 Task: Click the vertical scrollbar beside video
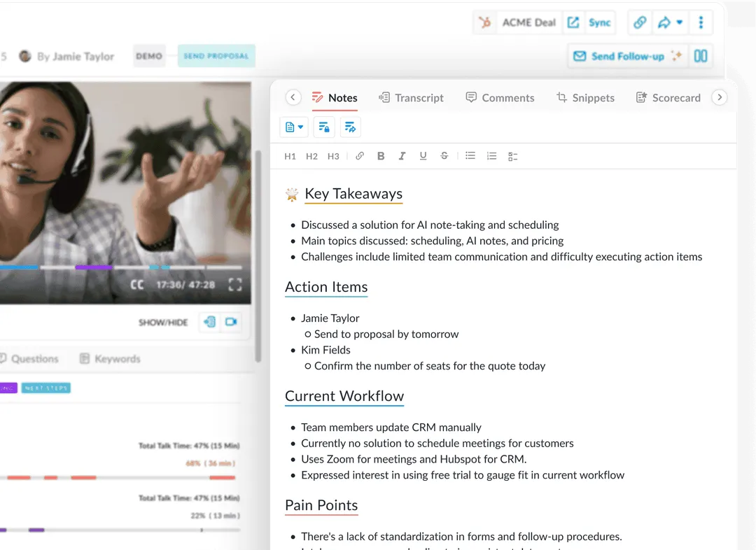tap(258, 255)
